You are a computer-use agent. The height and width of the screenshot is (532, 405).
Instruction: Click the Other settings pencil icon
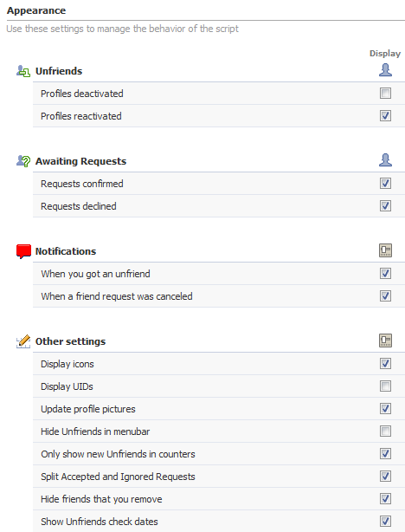tap(23, 341)
